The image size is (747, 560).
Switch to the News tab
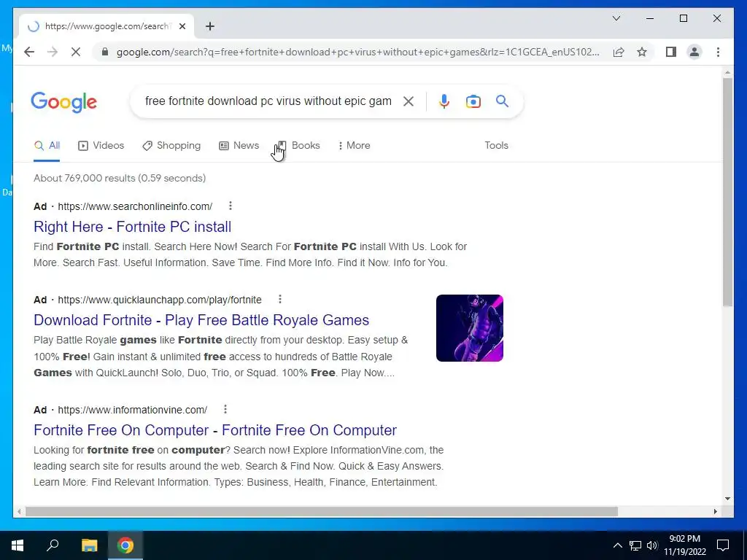(x=239, y=146)
